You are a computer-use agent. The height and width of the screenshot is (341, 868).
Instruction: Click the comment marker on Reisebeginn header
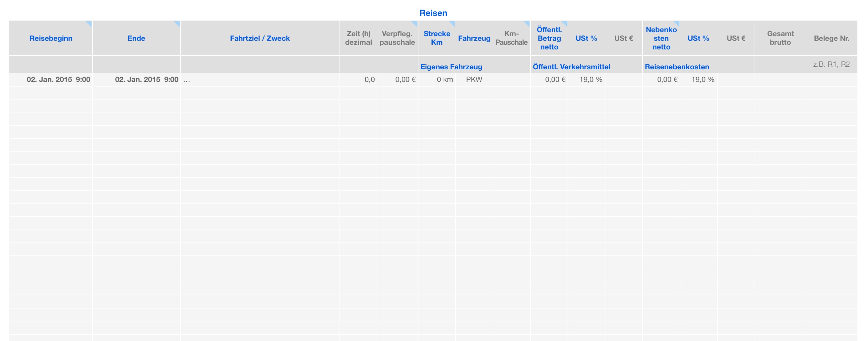pos(89,23)
